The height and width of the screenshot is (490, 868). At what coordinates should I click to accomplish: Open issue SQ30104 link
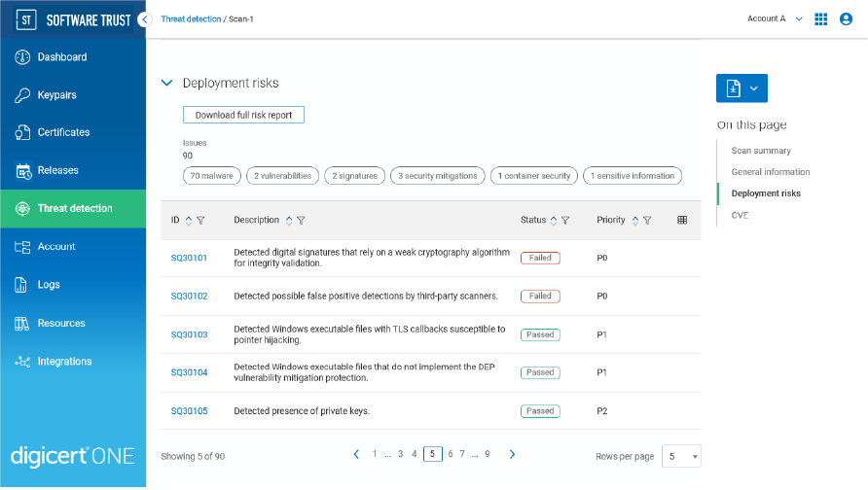(190, 372)
